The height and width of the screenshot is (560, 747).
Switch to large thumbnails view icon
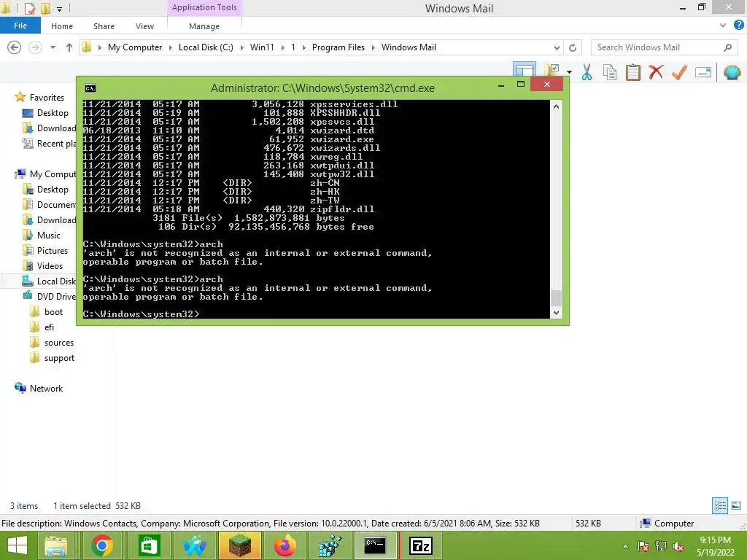coord(736,505)
